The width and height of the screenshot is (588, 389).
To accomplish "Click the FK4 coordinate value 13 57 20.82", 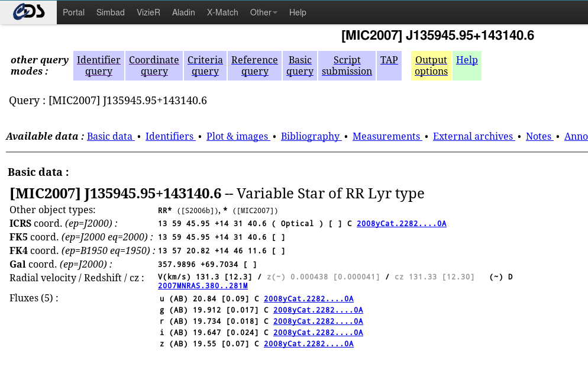I will point(184,251).
